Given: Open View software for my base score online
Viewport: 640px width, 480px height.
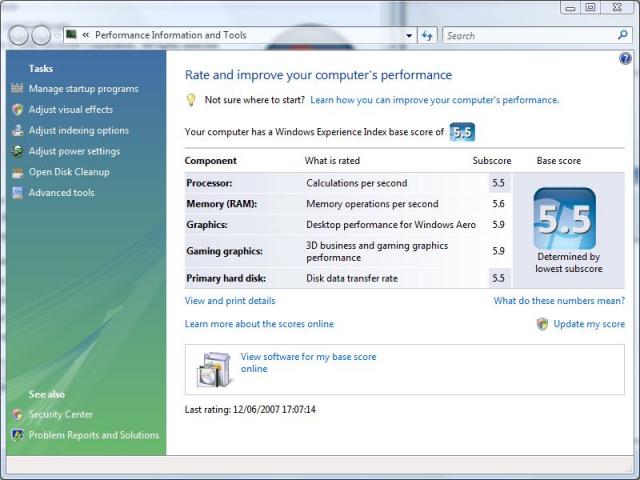Looking at the screenshot, I should coord(308,362).
